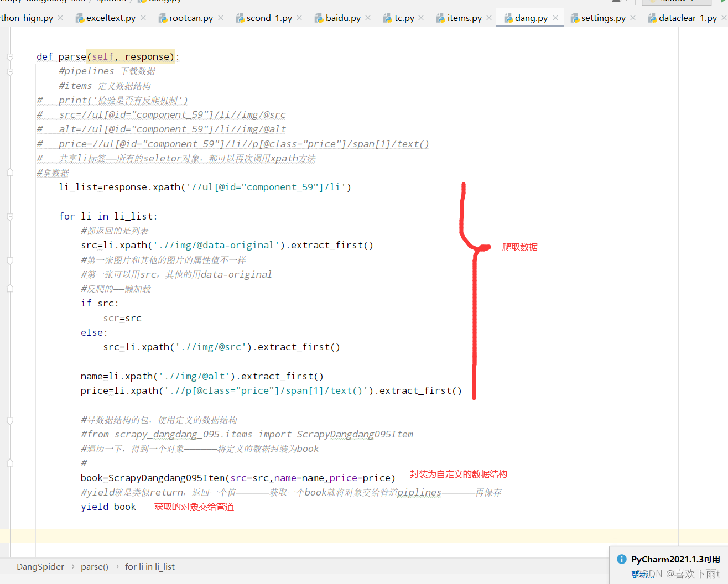This screenshot has width=728, height=584.
Task: Collapse the def parse function fold marker
Action: click(10, 57)
